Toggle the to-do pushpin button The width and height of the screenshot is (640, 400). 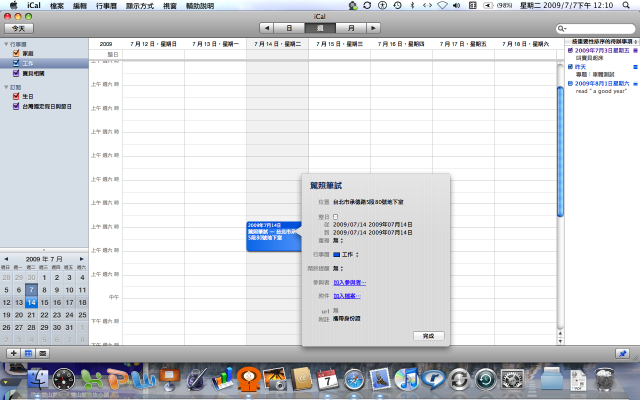tap(622, 353)
